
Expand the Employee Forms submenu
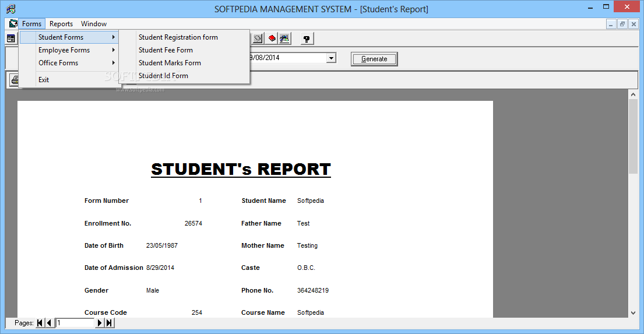click(69, 50)
